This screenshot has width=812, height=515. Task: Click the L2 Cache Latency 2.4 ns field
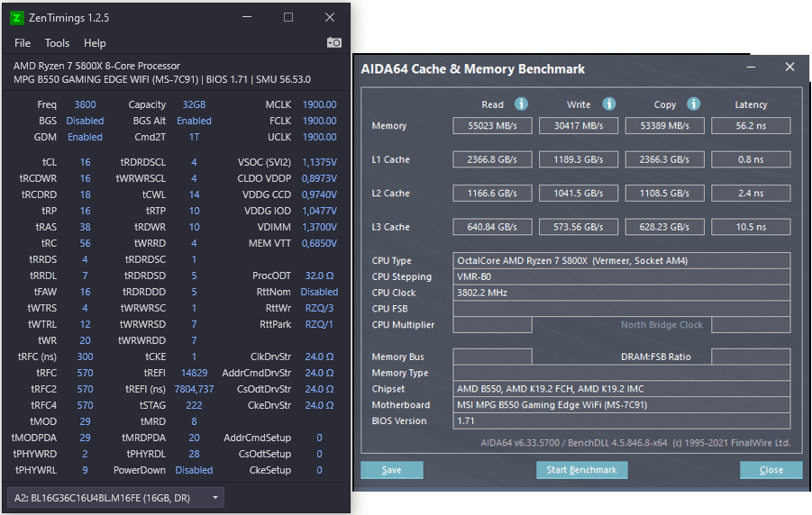click(751, 193)
